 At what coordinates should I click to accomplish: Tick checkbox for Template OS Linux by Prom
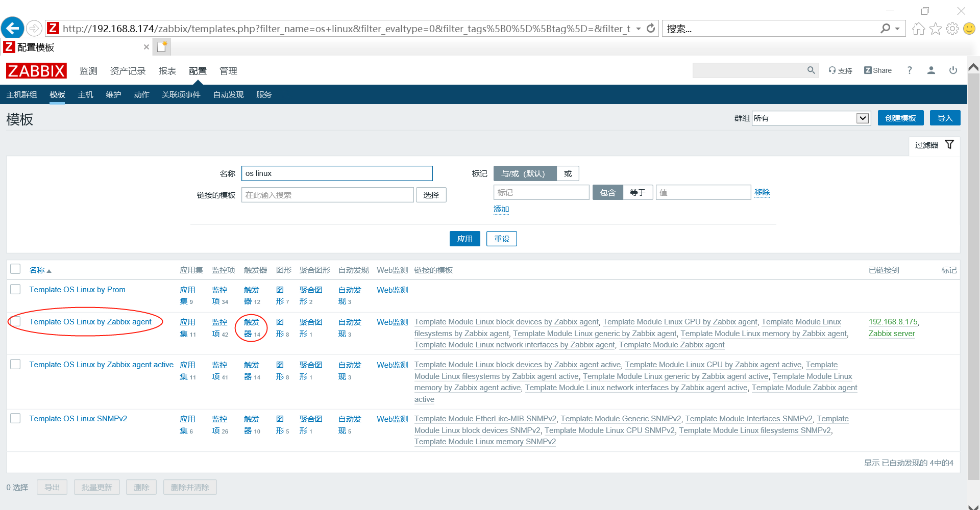(x=15, y=289)
